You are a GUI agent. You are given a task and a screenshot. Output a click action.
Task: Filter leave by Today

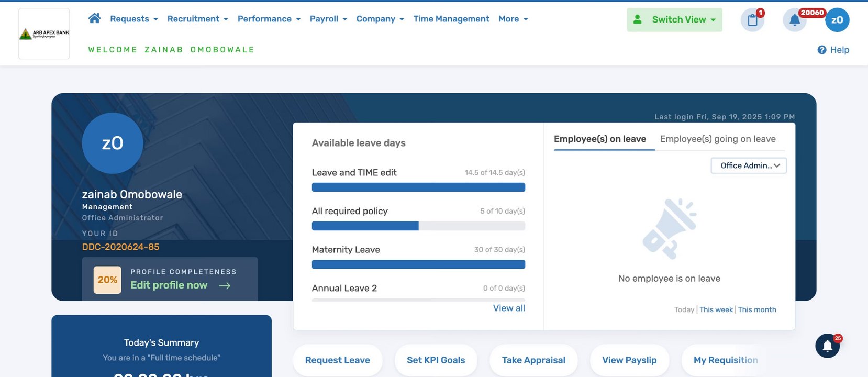coord(684,309)
